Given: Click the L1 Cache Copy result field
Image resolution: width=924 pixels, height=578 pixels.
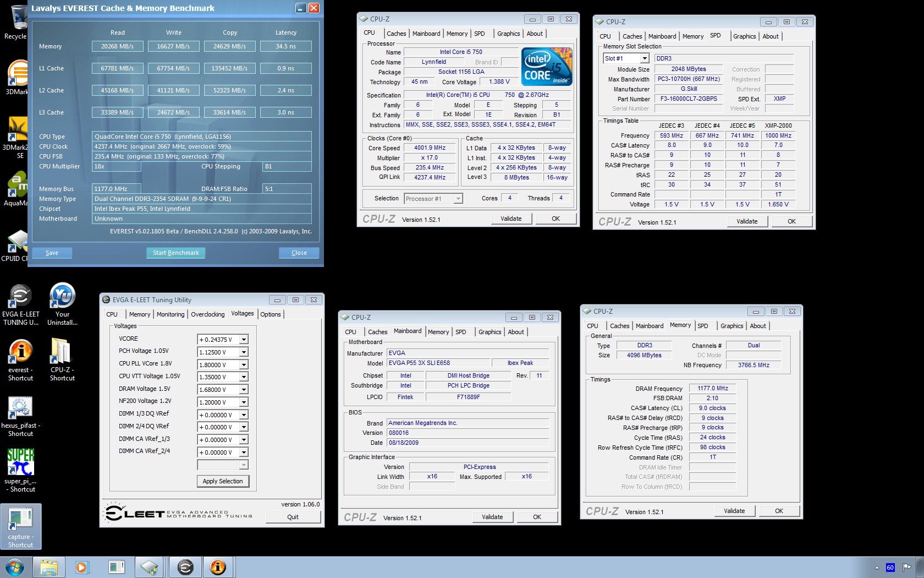Looking at the screenshot, I should pyautogui.click(x=229, y=68).
